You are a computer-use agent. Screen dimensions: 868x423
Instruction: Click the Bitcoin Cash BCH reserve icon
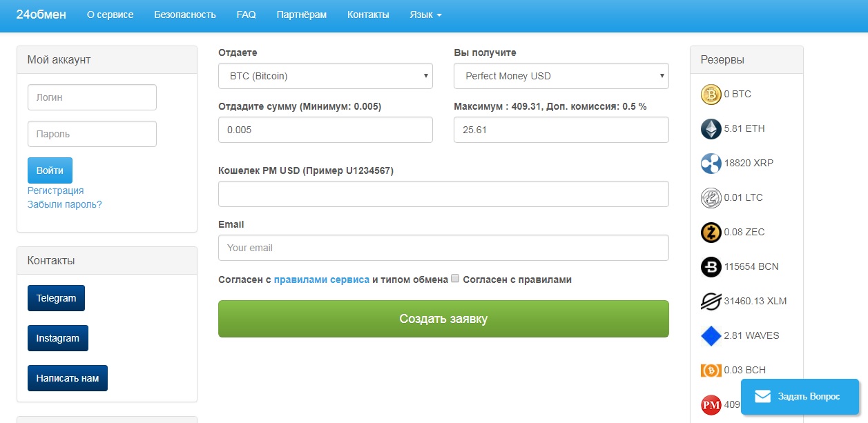coord(711,371)
